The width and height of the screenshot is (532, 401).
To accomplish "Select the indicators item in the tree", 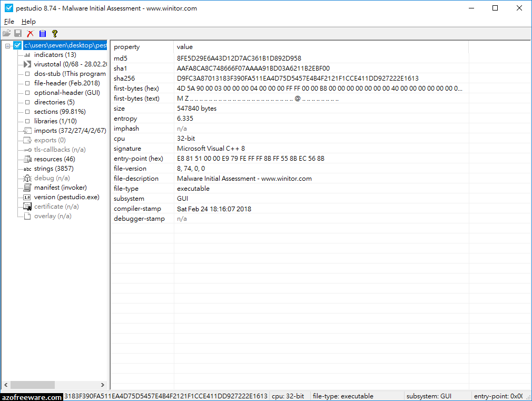I will [x=54, y=54].
